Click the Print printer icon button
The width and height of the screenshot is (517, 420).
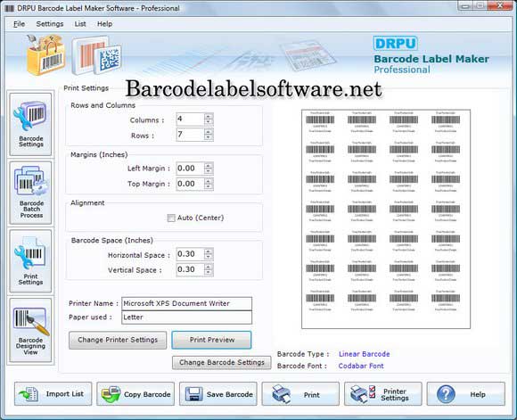pyautogui.click(x=300, y=394)
